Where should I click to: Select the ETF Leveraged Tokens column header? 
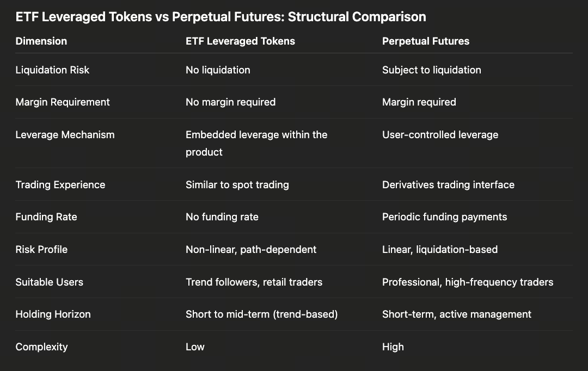tap(240, 41)
